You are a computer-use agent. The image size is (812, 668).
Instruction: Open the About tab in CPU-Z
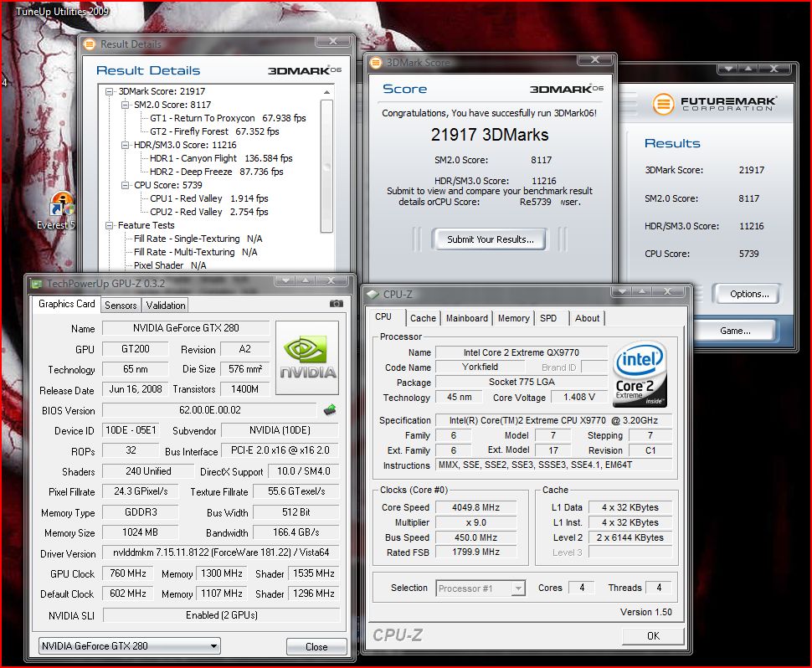coord(588,318)
